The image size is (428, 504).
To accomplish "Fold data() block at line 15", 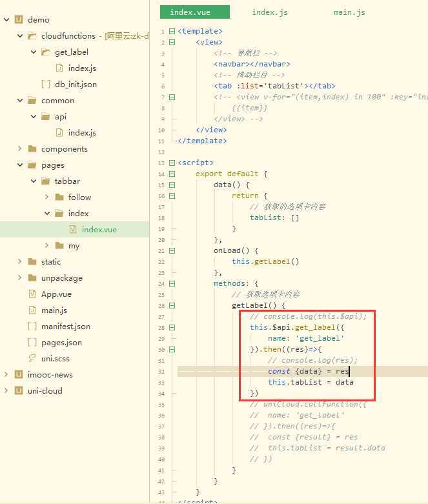I will (x=172, y=185).
